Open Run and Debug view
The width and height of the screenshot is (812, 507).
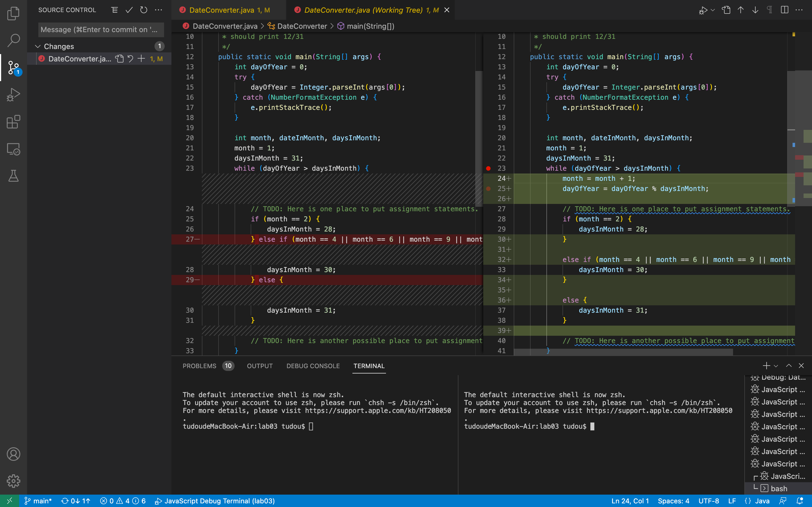tap(14, 95)
